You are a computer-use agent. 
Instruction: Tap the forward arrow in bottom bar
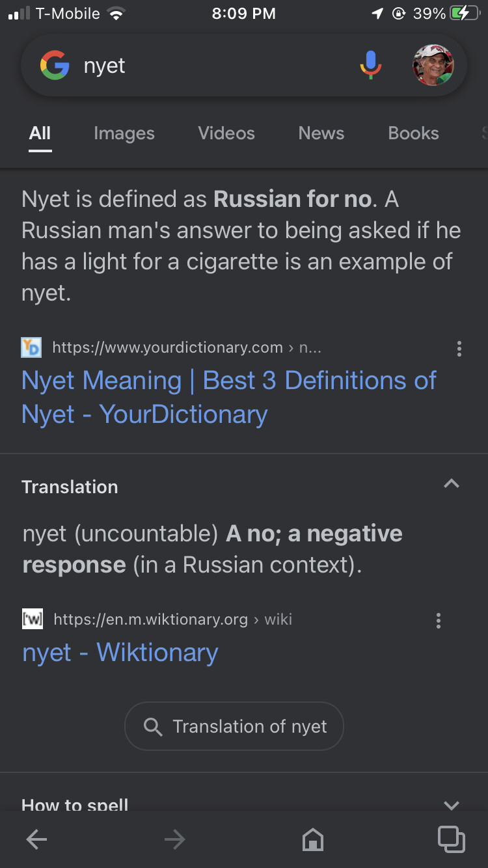click(x=174, y=840)
